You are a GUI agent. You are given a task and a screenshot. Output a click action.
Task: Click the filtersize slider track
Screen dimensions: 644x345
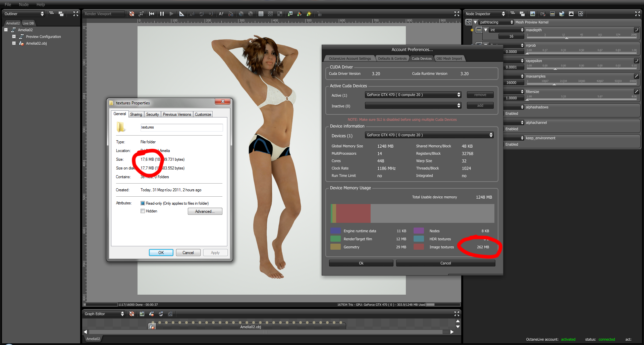(582, 99)
